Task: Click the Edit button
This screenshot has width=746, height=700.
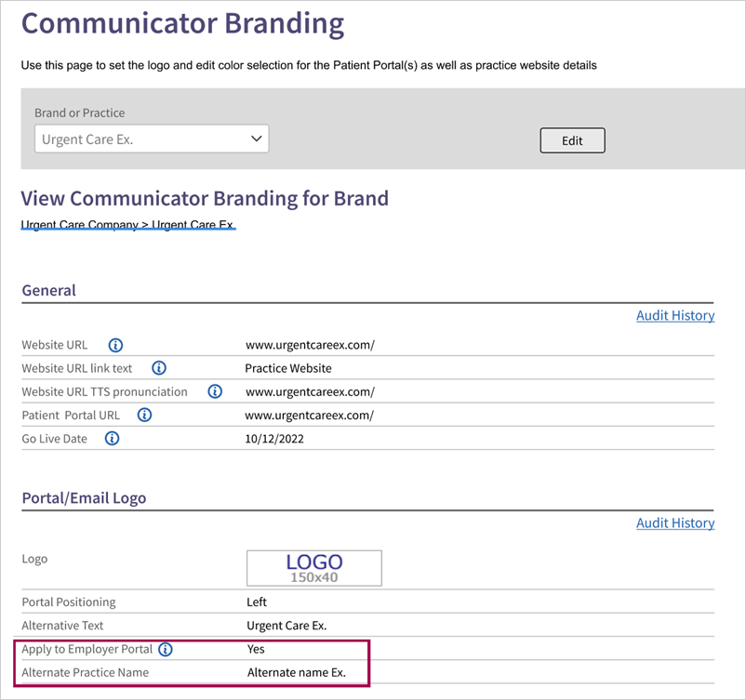Action: [x=572, y=140]
